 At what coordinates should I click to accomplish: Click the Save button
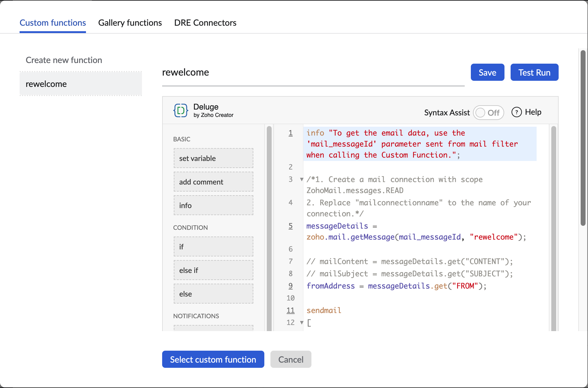coord(487,72)
